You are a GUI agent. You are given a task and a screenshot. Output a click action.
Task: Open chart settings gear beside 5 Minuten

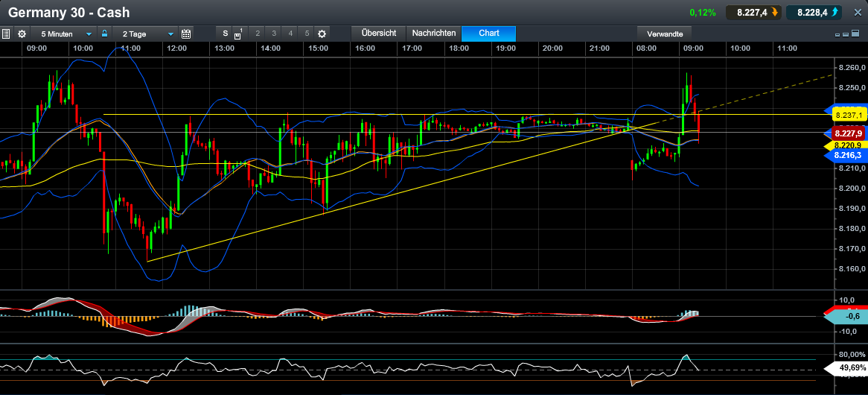pos(22,34)
